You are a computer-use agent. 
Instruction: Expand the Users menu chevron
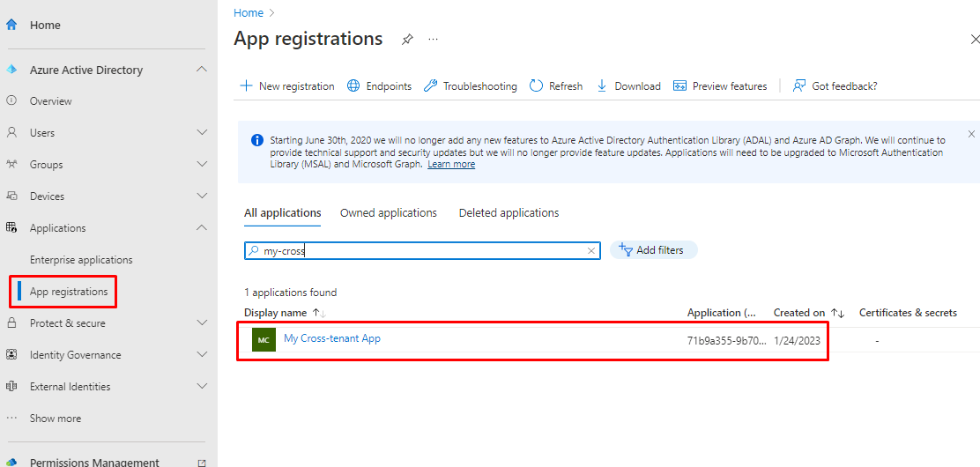click(202, 133)
